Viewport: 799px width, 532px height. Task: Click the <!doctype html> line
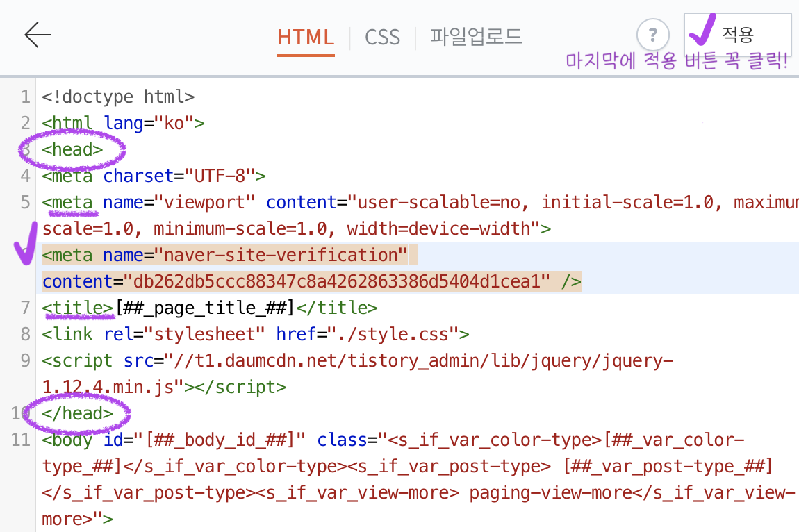pos(118,97)
